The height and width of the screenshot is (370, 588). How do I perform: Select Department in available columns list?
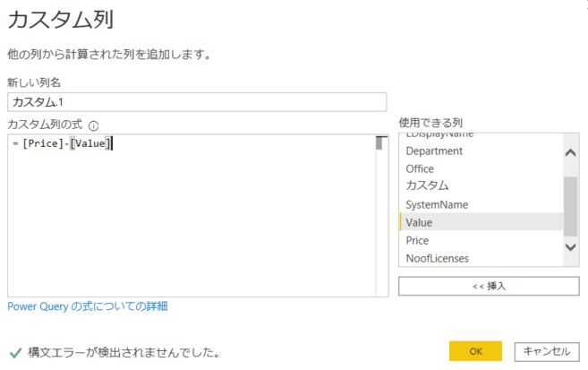[481, 151]
